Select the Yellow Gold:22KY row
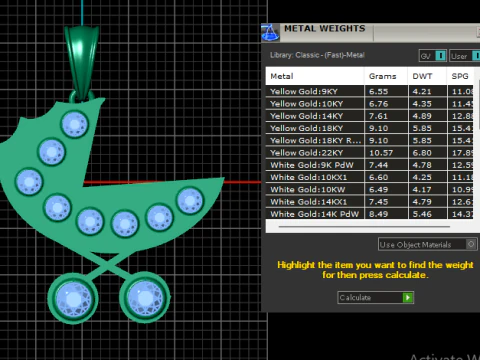 point(369,153)
